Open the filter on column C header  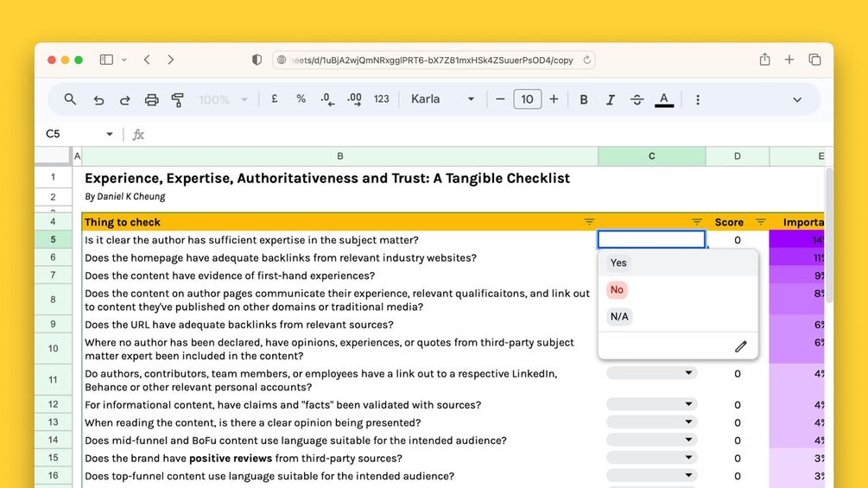(x=696, y=222)
